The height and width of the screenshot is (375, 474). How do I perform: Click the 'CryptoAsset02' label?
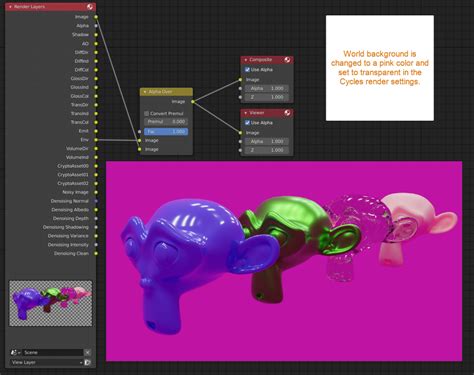73,183
